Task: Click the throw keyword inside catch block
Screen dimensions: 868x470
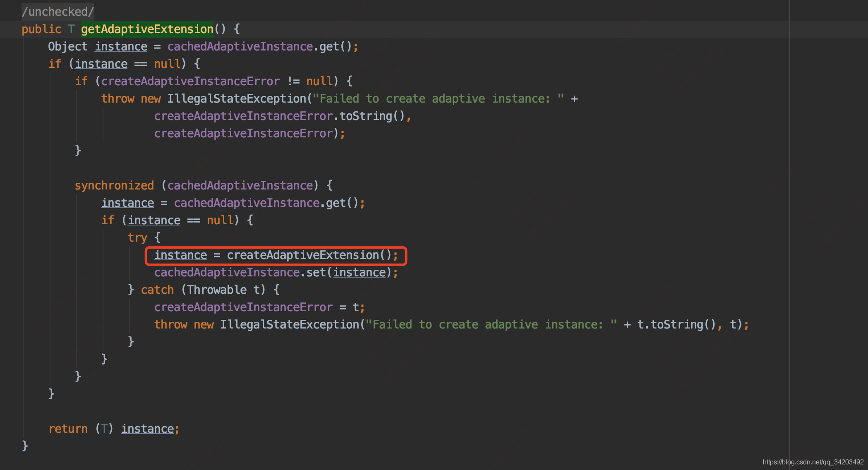Action: pyautogui.click(x=170, y=324)
